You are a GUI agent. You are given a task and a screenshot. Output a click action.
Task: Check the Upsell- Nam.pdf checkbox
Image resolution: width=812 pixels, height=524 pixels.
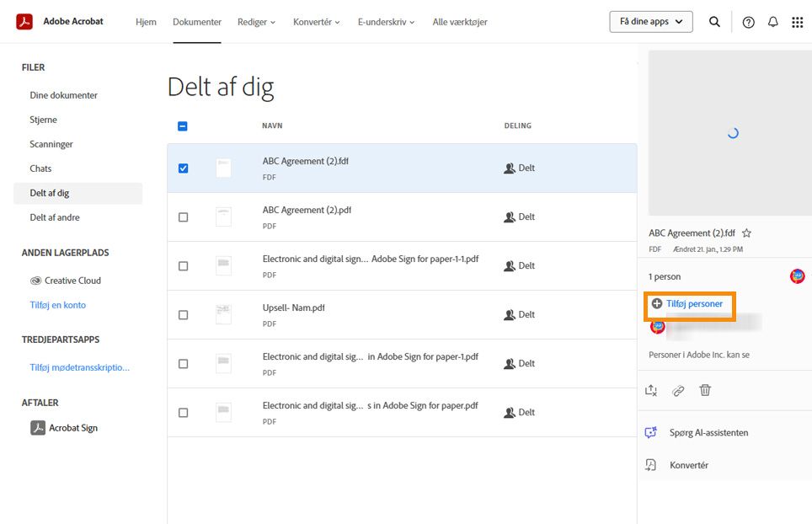tap(183, 314)
